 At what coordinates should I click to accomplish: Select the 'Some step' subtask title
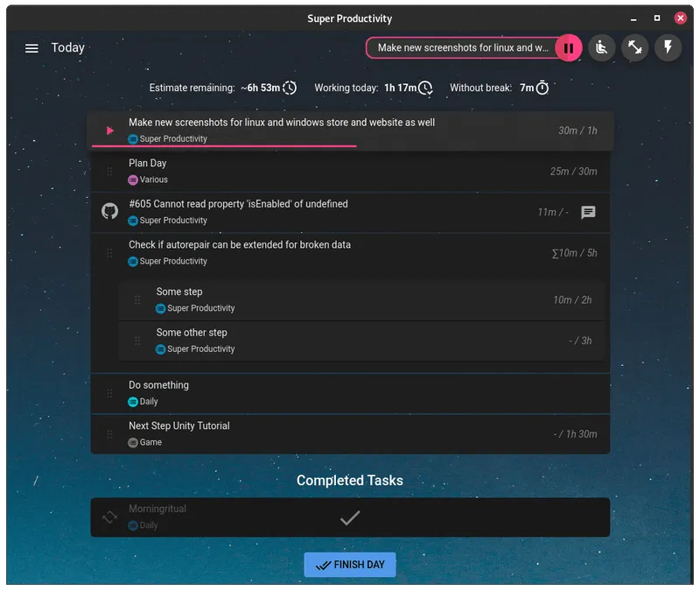[x=179, y=292]
